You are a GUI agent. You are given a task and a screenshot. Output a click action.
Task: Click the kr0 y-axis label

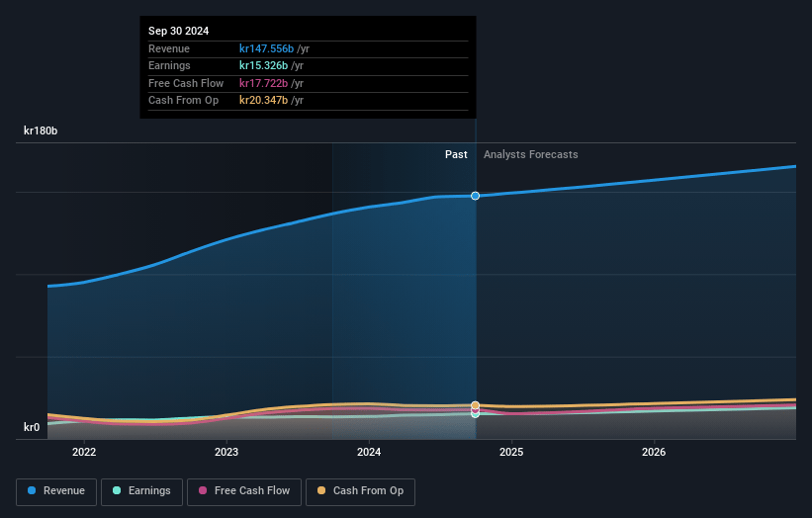click(32, 427)
